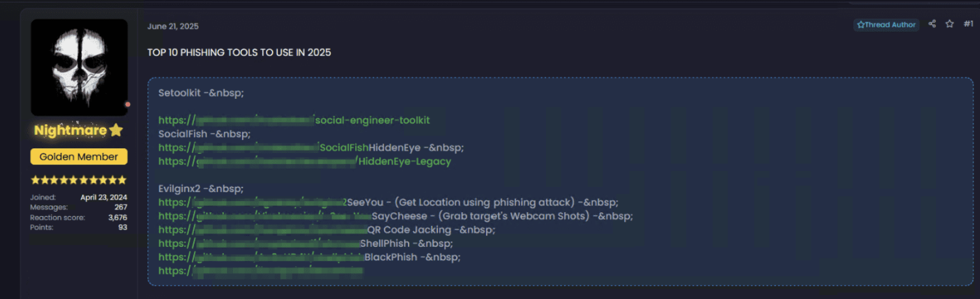
Task: Click the TOP 10 PHISHING TOOLS post title text
Action: point(239,53)
